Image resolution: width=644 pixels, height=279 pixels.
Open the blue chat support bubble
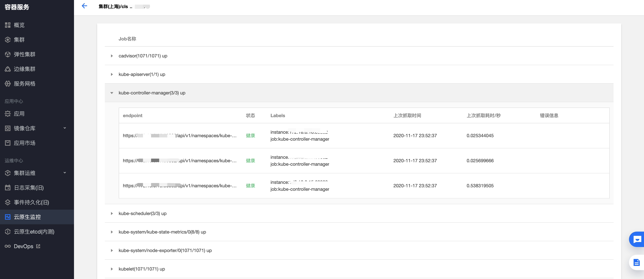(x=637, y=240)
